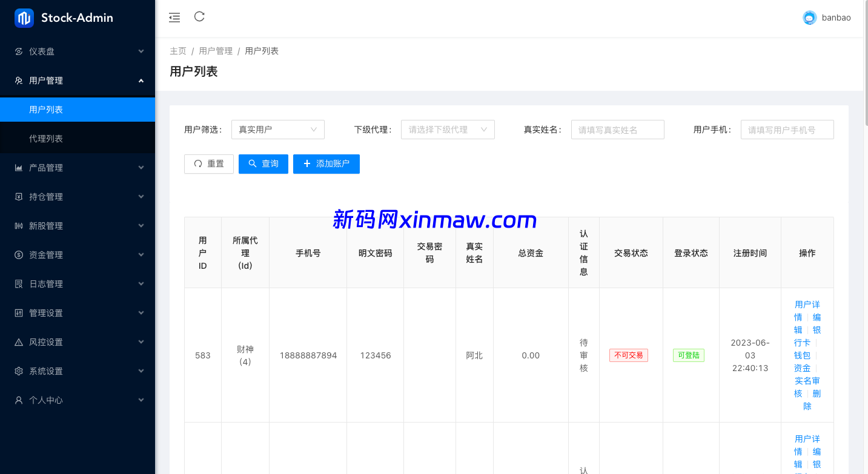Click the 产品管理 chart icon
The image size is (868, 474).
[x=19, y=168]
